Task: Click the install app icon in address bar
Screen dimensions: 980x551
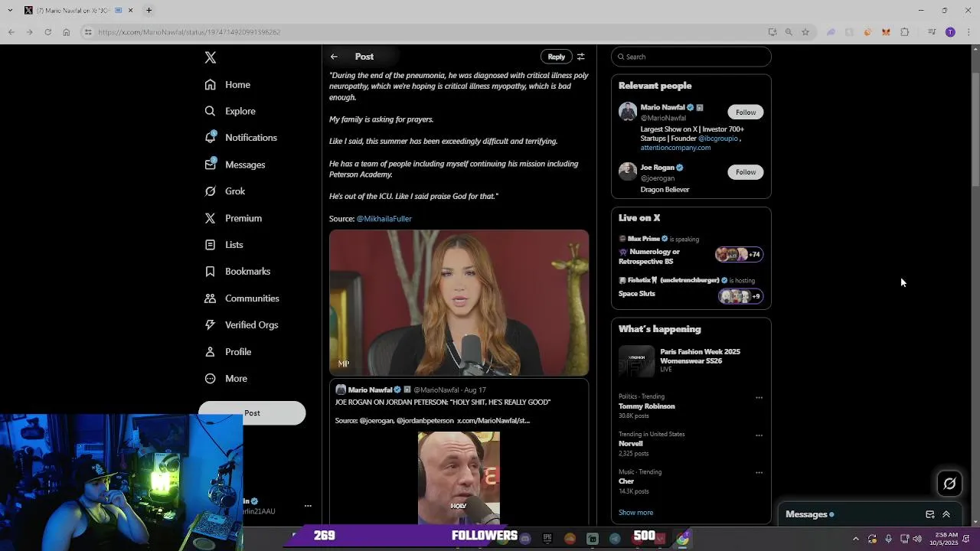Action: click(x=772, y=32)
